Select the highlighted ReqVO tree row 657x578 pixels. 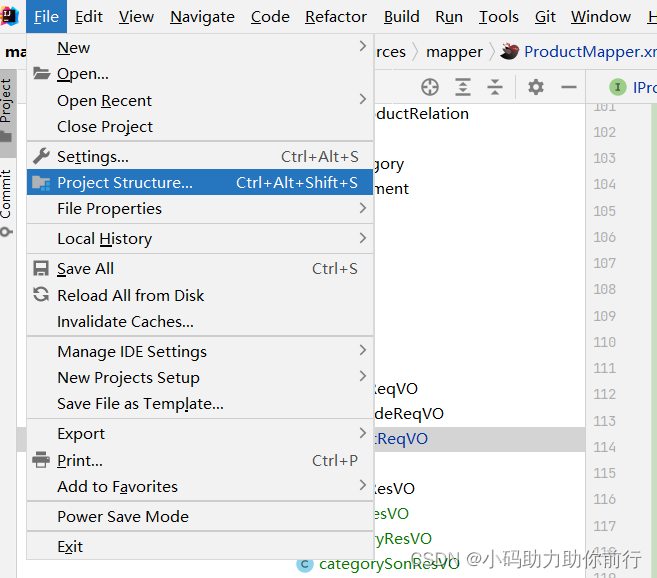point(479,439)
